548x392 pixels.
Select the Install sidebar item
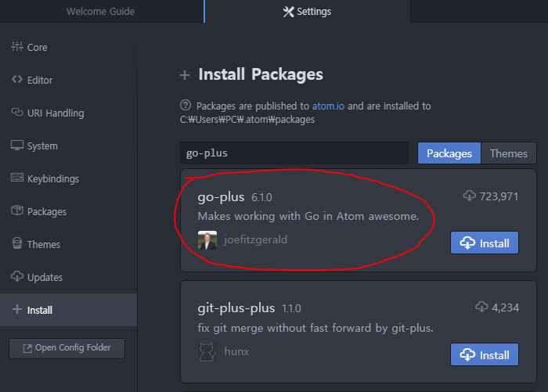click(x=69, y=310)
